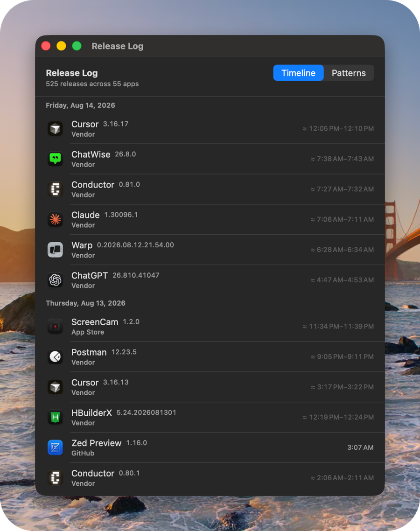Click the 3:07 AM Zed Preview timestamp
The image size is (420, 531).
click(360, 447)
